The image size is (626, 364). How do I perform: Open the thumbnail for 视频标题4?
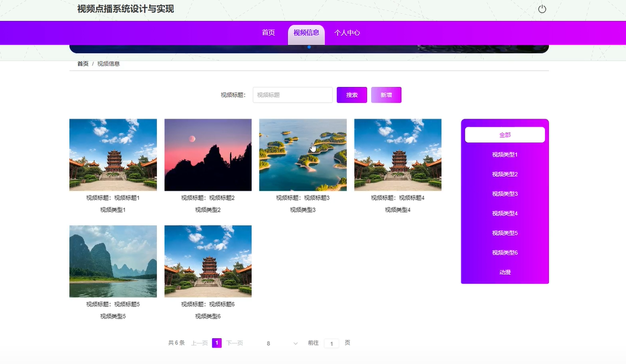(x=398, y=155)
